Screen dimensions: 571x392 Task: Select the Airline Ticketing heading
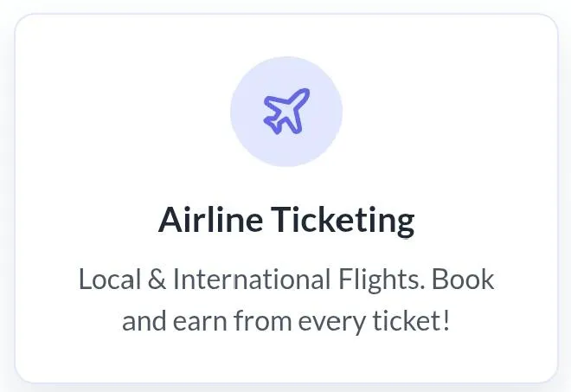(286, 221)
